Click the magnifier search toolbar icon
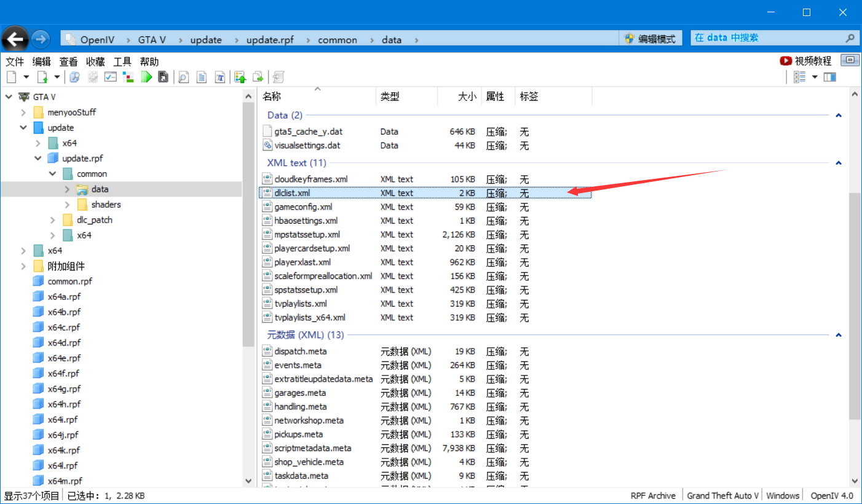The width and height of the screenshot is (862, 504). tap(183, 77)
